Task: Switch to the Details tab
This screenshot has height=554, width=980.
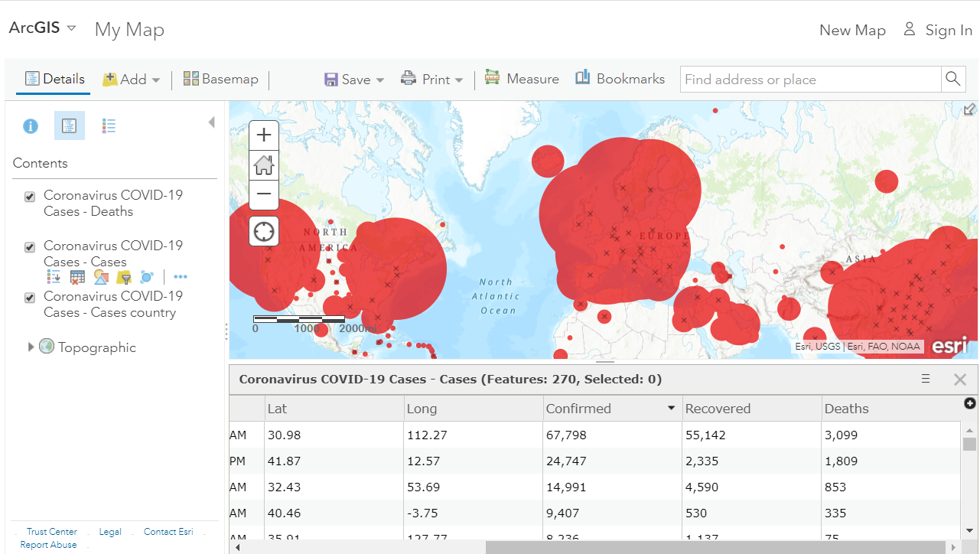Action: tap(54, 79)
